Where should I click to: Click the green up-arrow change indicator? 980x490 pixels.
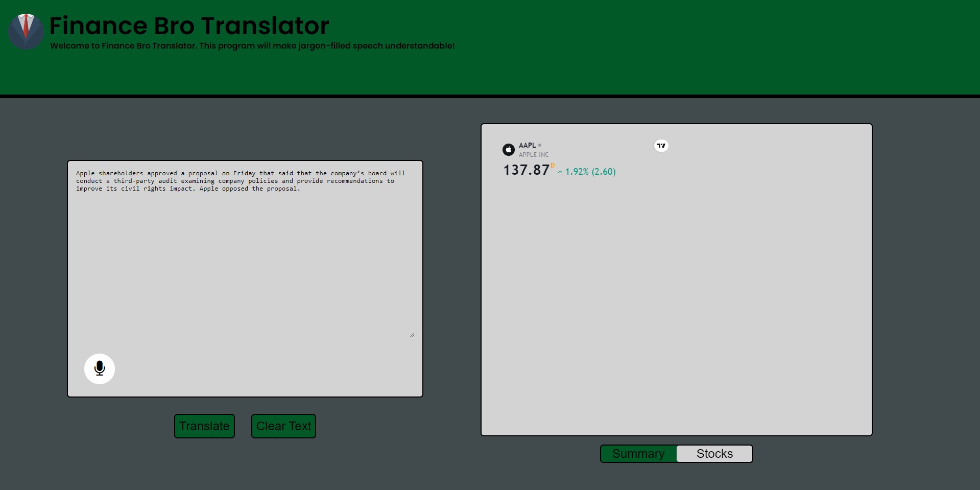tap(560, 172)
